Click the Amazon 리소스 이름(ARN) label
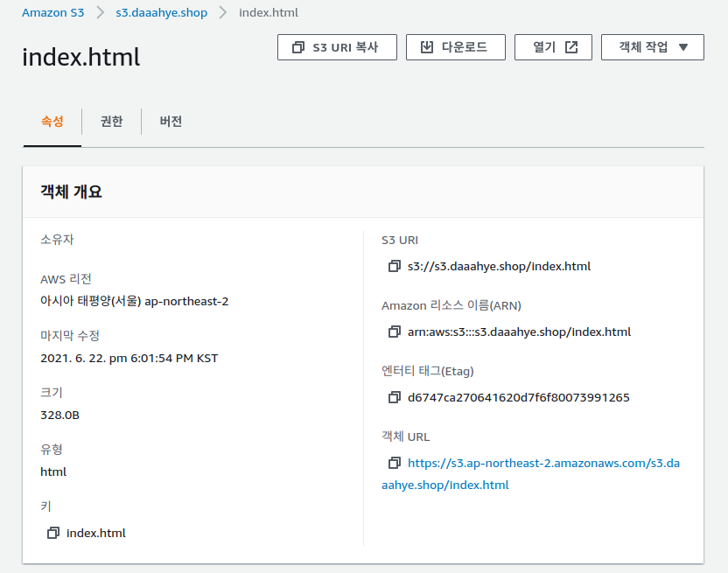Image resolution: width=728 pixels, height=573 pixels. pyautogui.click(x=451, y=305)
